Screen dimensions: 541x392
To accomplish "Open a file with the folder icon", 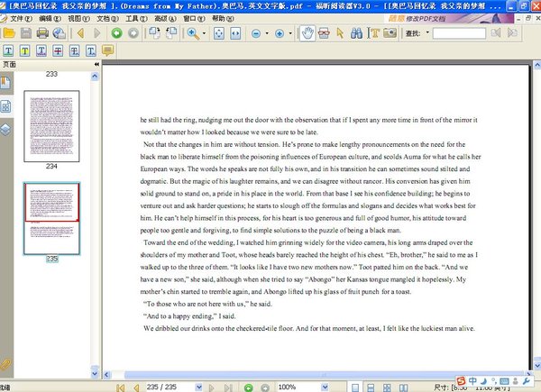I will click(x=9, y=33).
